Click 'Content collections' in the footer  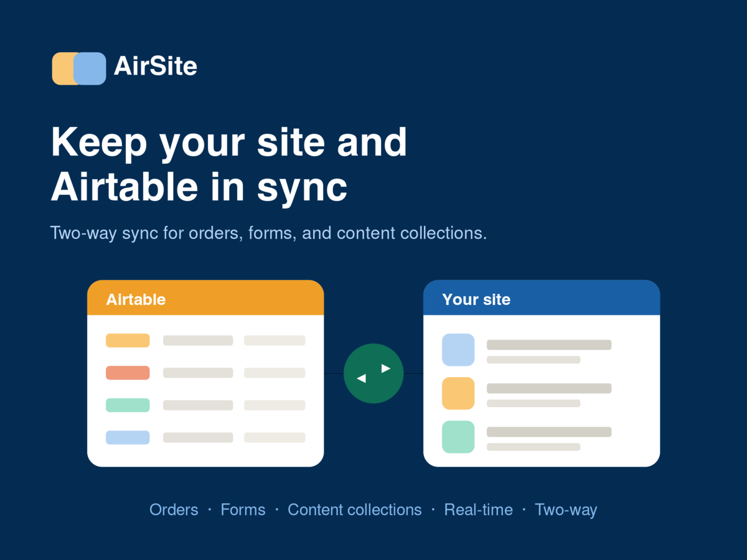(355, 510)
